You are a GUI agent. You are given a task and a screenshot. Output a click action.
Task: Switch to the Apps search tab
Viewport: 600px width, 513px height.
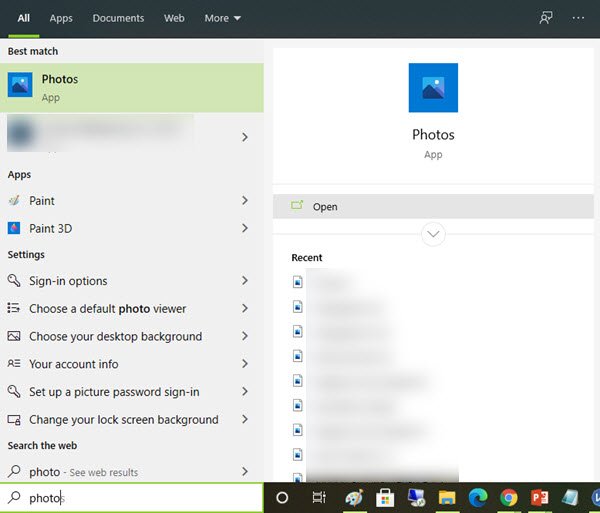pos(61,18)
